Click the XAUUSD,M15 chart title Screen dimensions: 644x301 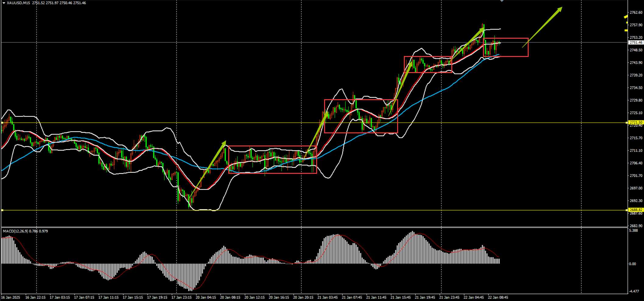click(18, 3)
